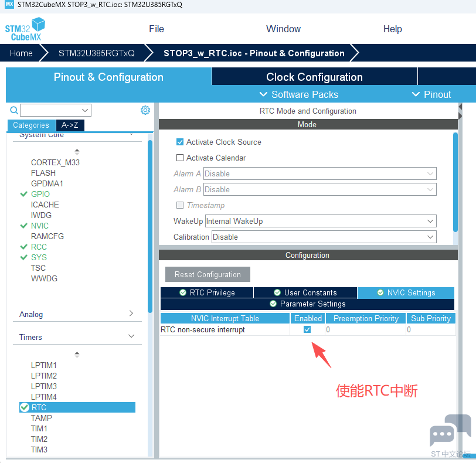Collapse the System Core category
476x463 pixels.
77,135
